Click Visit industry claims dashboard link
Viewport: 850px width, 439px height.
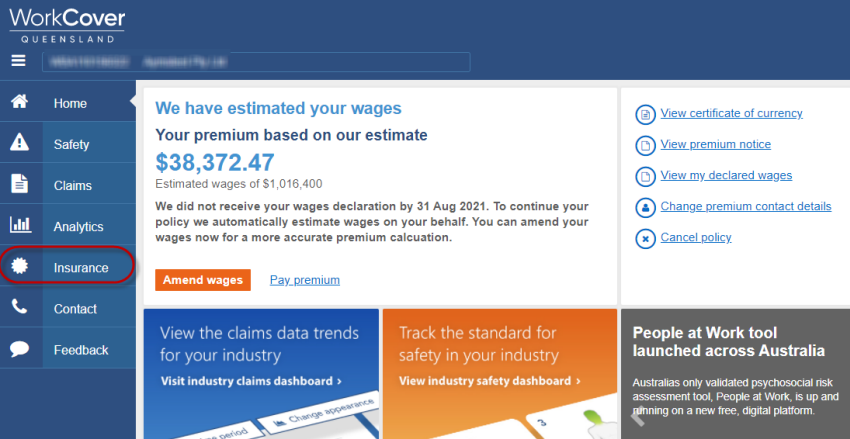[251, 381]
